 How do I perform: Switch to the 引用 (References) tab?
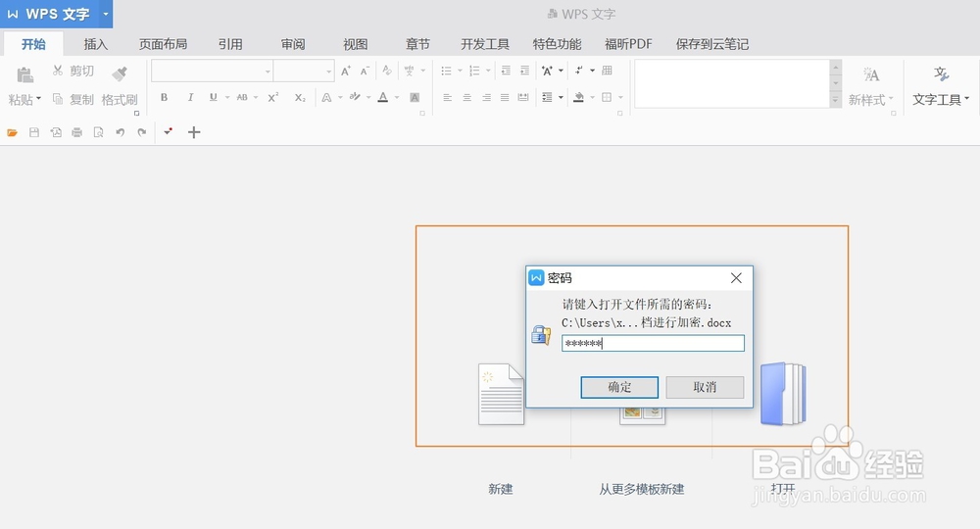pos(230,44)
